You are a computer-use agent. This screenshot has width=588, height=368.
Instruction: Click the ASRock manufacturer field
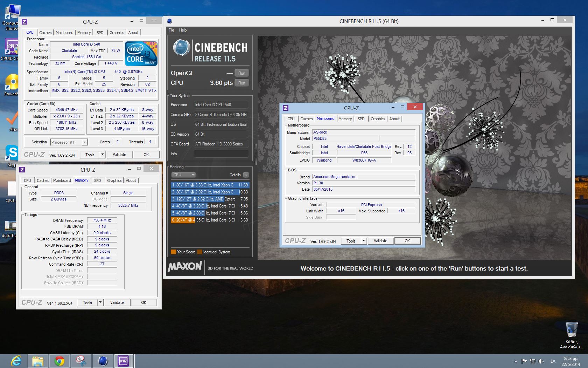[364, 132]
